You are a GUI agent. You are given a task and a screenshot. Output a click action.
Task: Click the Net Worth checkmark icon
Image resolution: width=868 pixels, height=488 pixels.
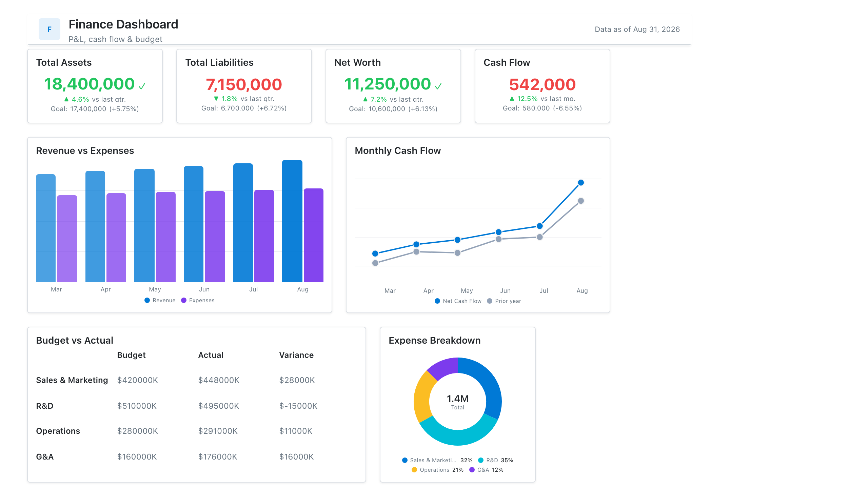click(x=438, y=86)
